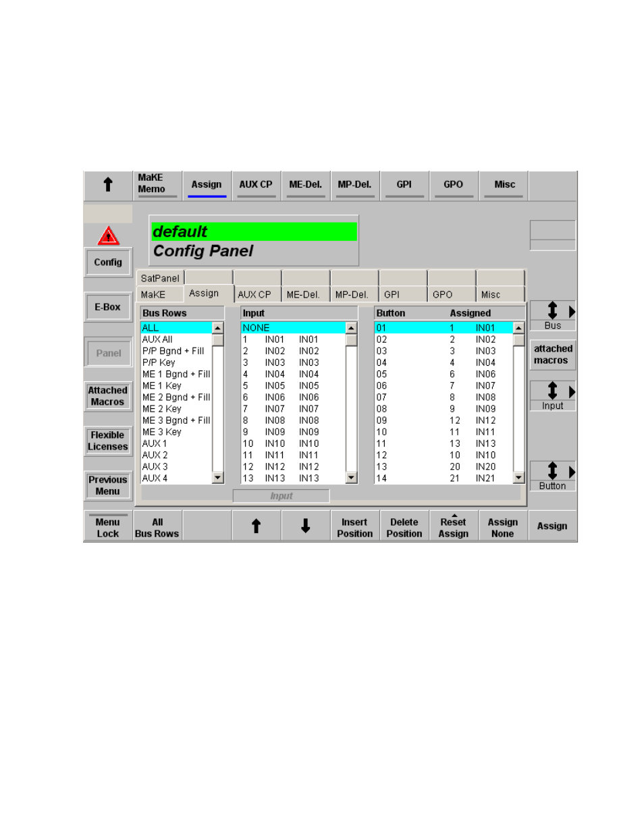Select the Bus up-down arrow control
Viewport: 644px width, 828px height.
(x=552, y=311)
